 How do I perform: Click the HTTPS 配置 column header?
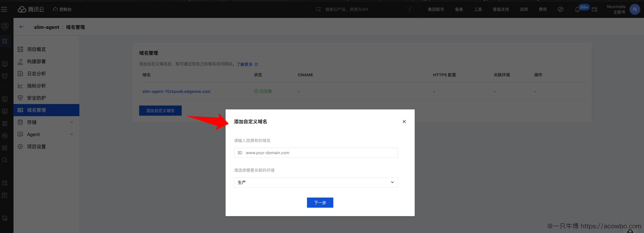coord(444,75)
